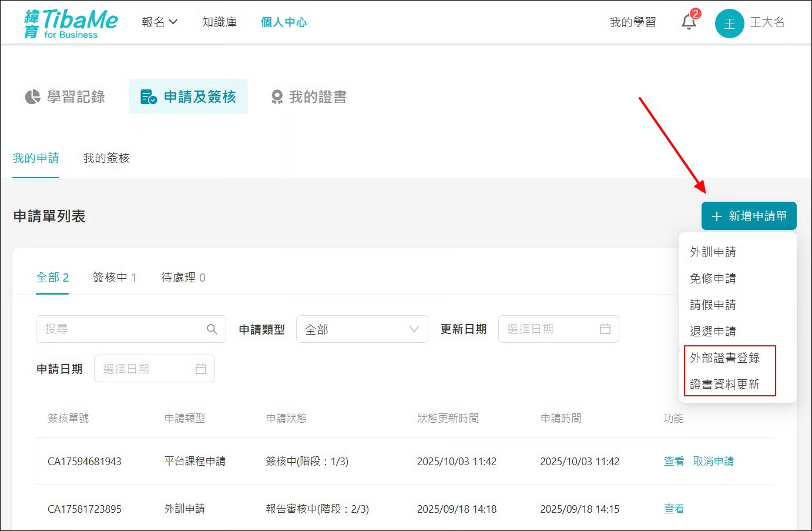Viewport: 812px width, 531px height.
Task: Click the 學習記錄 pie chart icon
Action: (x=33, y=97)
